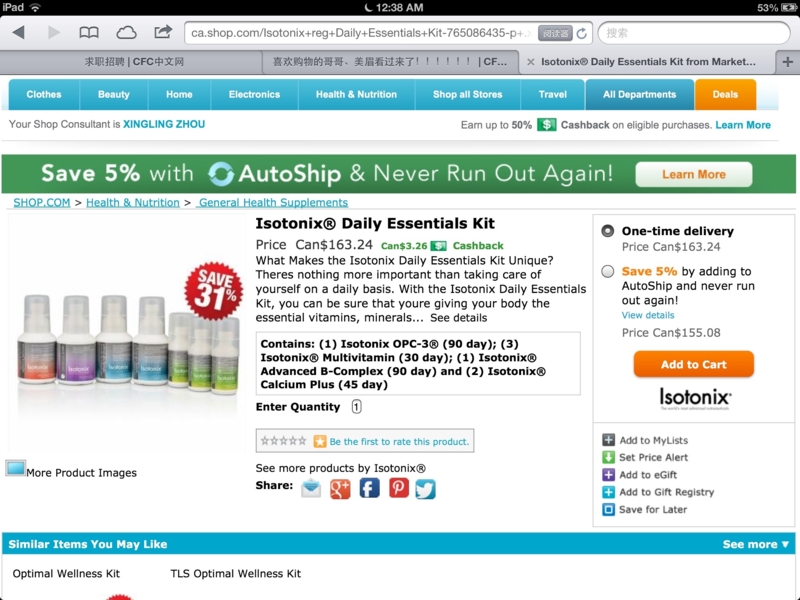This screenshot has height=600, width=800.
Task: Switch to the CFC中文网 job tab
Action: click(x=134, y=62)
